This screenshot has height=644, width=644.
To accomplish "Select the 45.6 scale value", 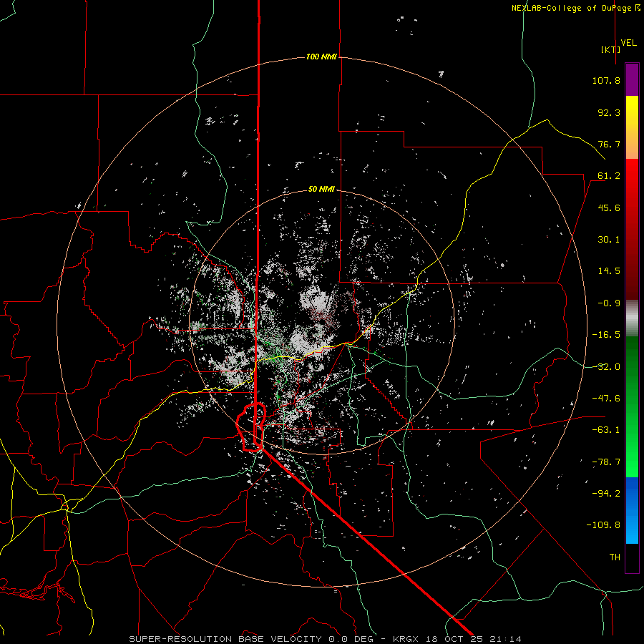I will (609, 208).
